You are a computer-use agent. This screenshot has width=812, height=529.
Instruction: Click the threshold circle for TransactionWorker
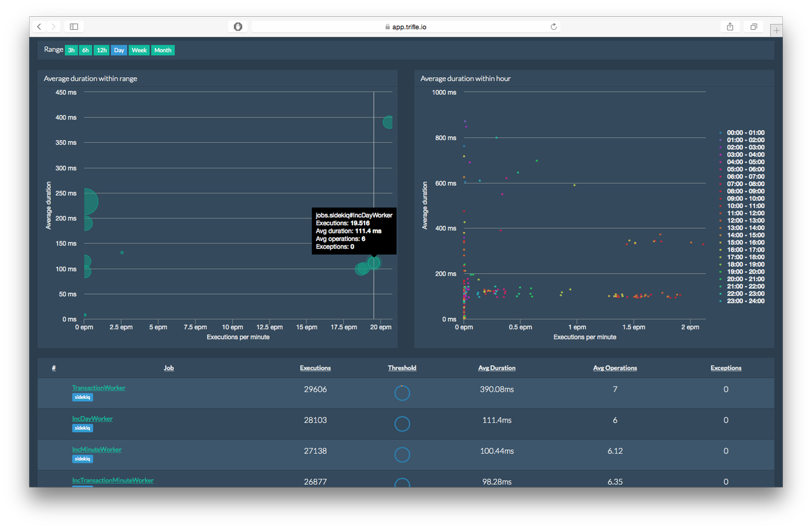point(402,393)
